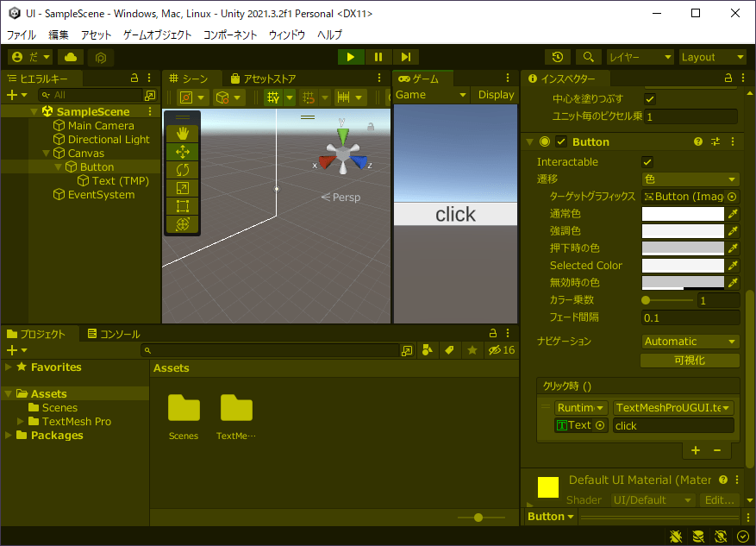Image resolution: width=756 pixels, height=546 pixels.
Task: Open the ファイル menu
Action: click(x=22, y=35)
